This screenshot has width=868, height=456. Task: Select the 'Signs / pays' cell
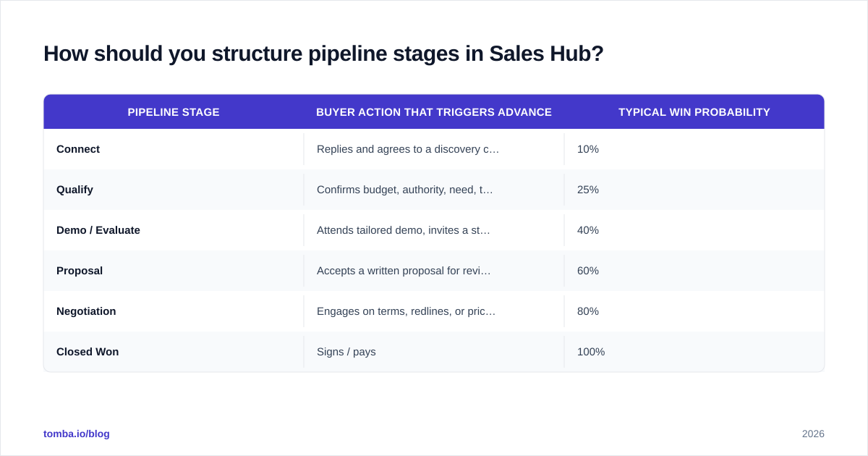coord(434,352)
